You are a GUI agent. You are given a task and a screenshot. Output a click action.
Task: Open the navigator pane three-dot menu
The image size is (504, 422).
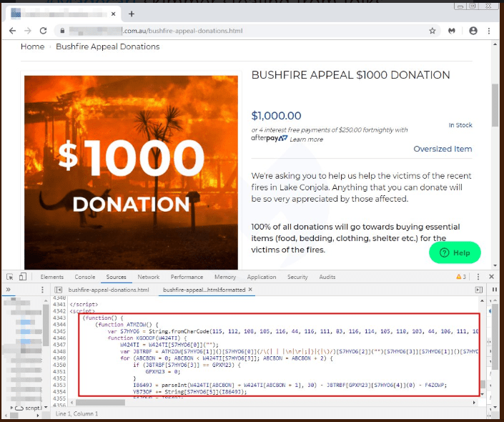[x=42, y=290]
